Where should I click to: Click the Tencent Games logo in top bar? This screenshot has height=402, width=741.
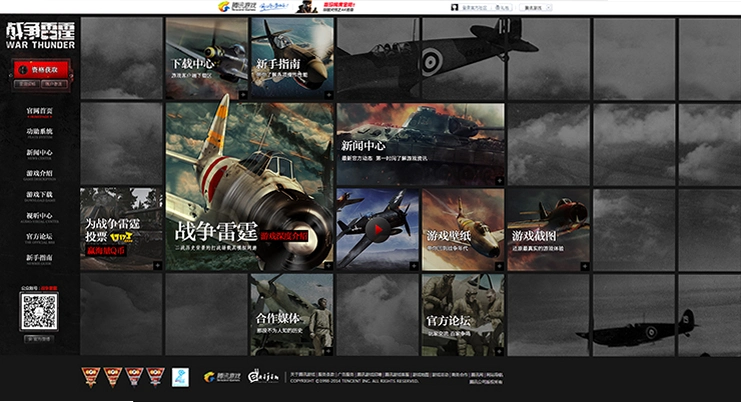(x=237, y=7)
